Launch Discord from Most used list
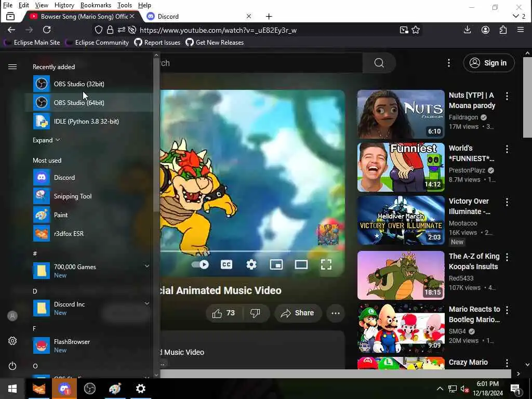Viewport: 532px width, 399px height. click(x=89, y=178)
